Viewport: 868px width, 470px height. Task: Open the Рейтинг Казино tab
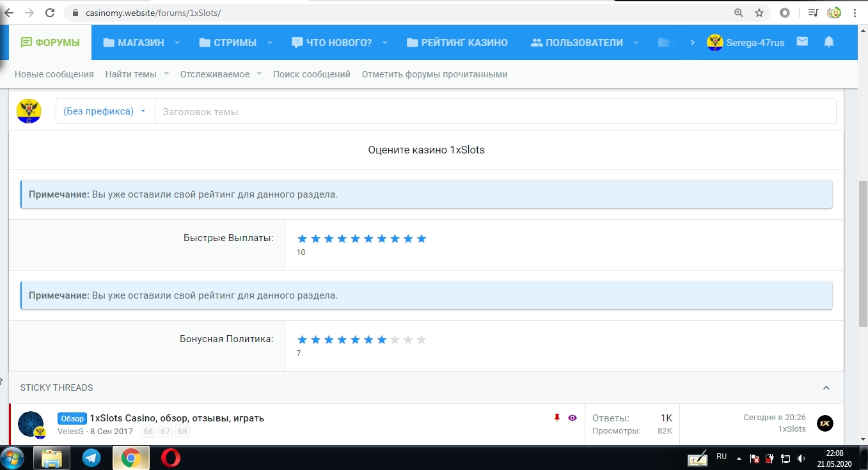click(x=457, y=43)
